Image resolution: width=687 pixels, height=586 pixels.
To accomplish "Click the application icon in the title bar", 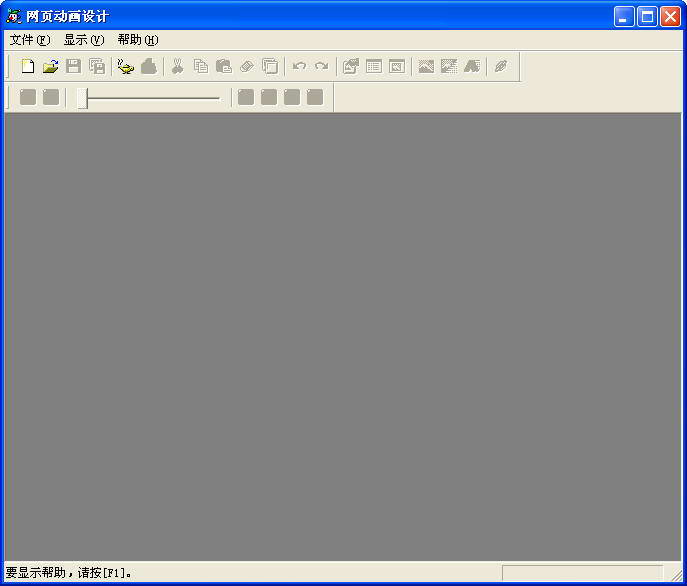I will (14, 16).
